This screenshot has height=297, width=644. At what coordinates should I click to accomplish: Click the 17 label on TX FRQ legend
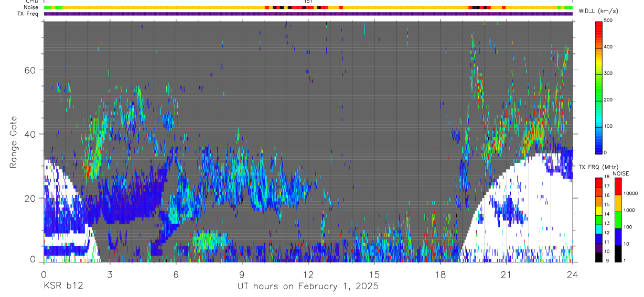(607, 186)
